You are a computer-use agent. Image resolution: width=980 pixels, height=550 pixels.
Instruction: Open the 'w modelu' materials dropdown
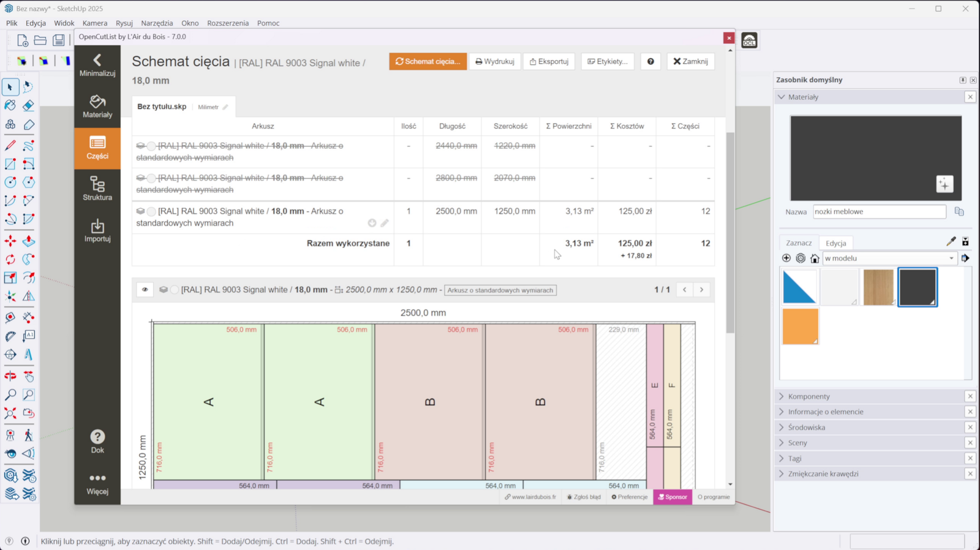[x=889, y=258]
